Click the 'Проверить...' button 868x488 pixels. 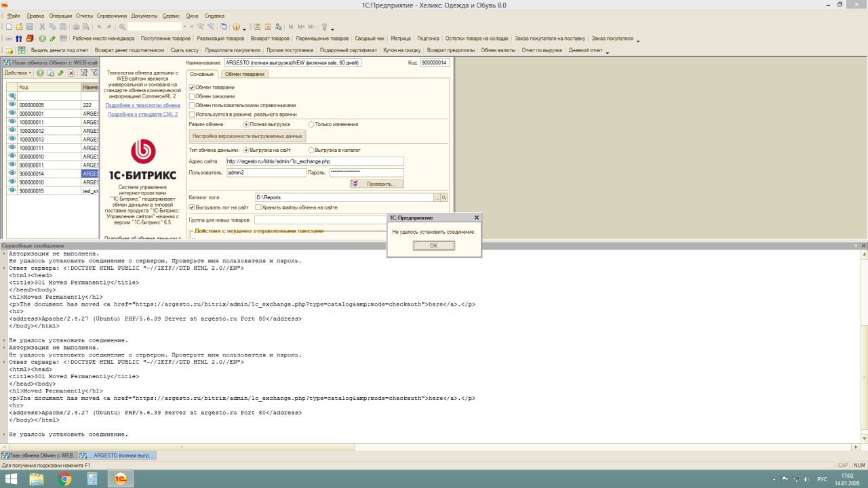pyautogui.click(x=377, y=184)
